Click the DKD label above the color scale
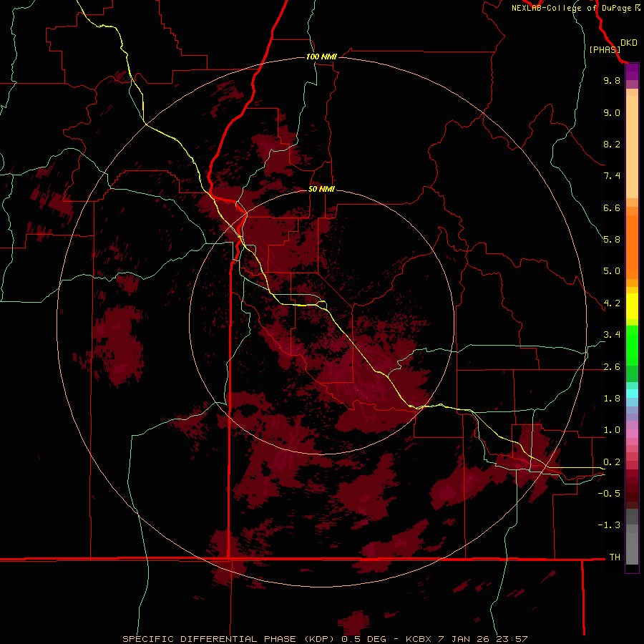The height and width of the screenshot is (644, 644). [629, 43]
